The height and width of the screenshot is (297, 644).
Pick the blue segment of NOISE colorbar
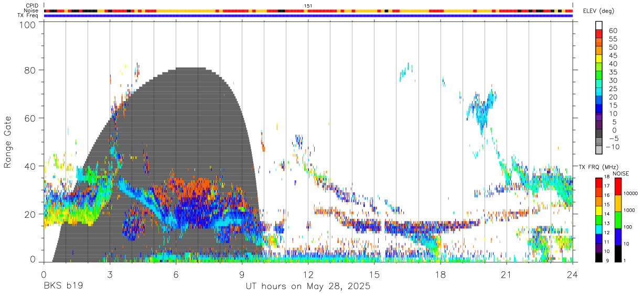[x=617, y=237]
